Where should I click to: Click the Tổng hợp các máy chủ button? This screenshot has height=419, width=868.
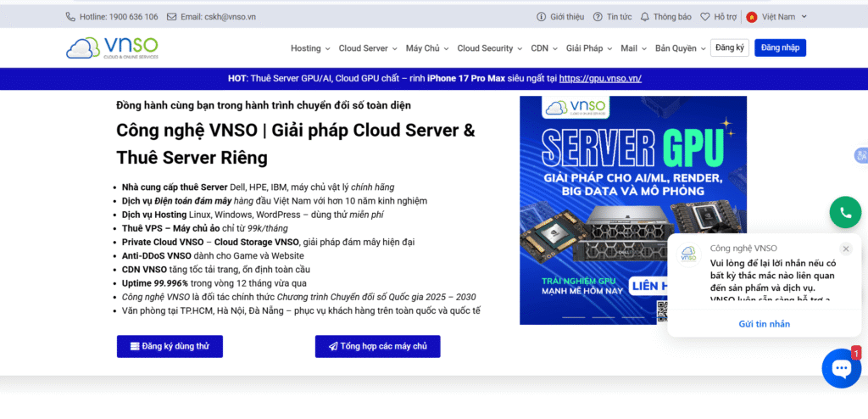pyautogui.click(x=377, y=346)
